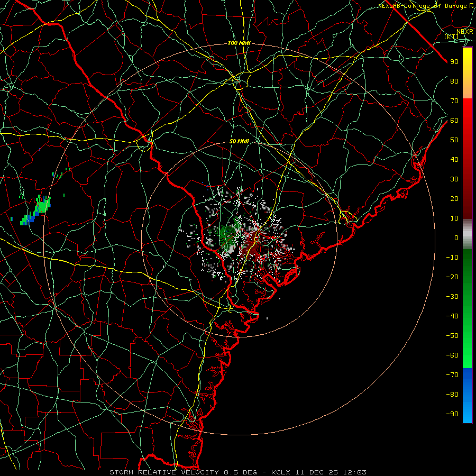Click the 70 value on the velocity scale

(454, 101)
